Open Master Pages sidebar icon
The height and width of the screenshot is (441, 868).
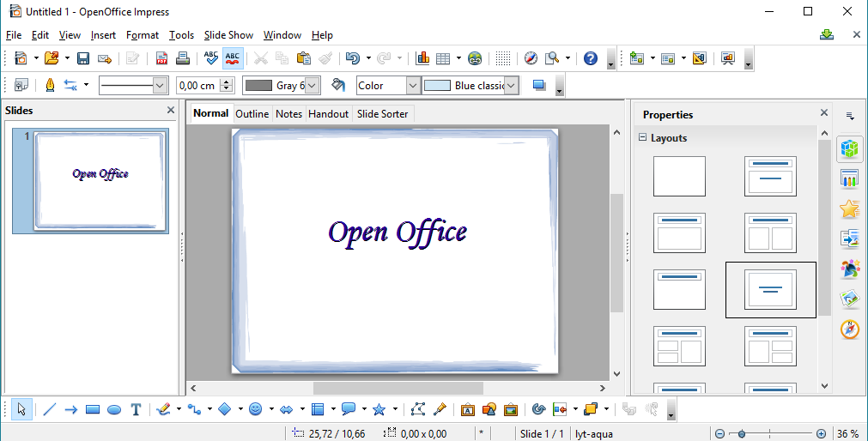click(849, 178)
